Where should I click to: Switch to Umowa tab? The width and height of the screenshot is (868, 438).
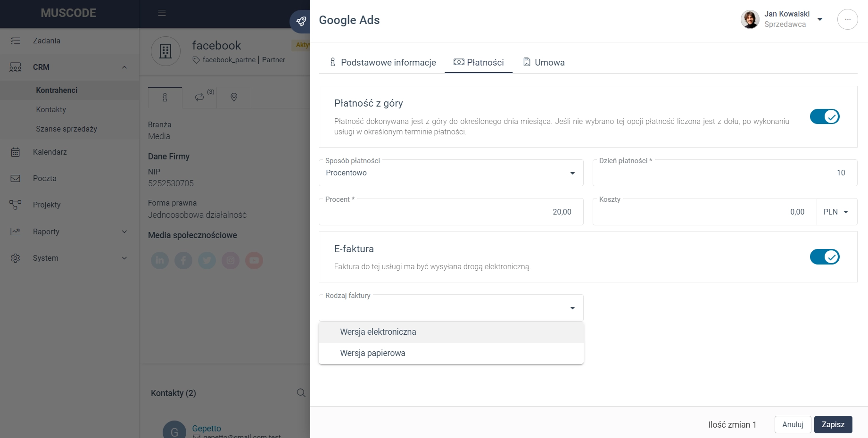coord(544,62)
